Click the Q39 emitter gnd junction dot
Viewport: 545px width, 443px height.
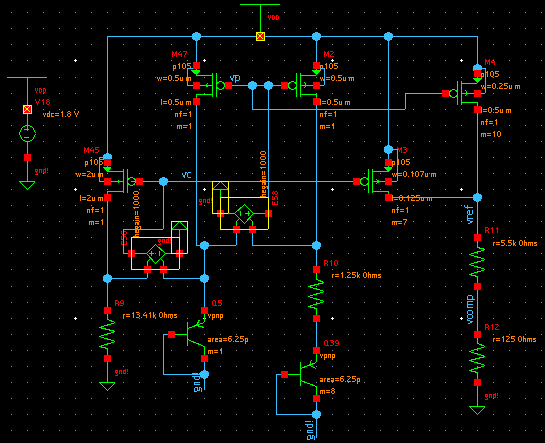(316, 414)
